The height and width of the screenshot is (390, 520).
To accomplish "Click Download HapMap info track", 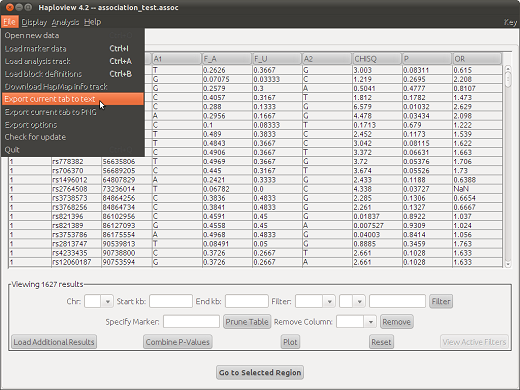I will coord(73,86).
